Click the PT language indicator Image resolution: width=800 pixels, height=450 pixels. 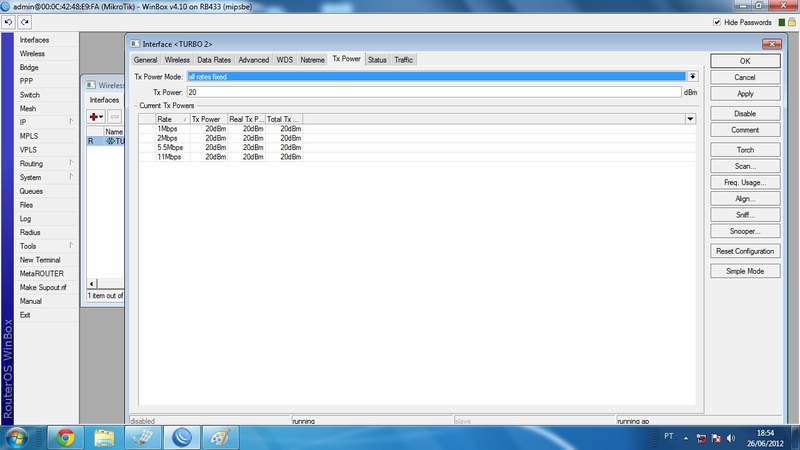(669, 436)
